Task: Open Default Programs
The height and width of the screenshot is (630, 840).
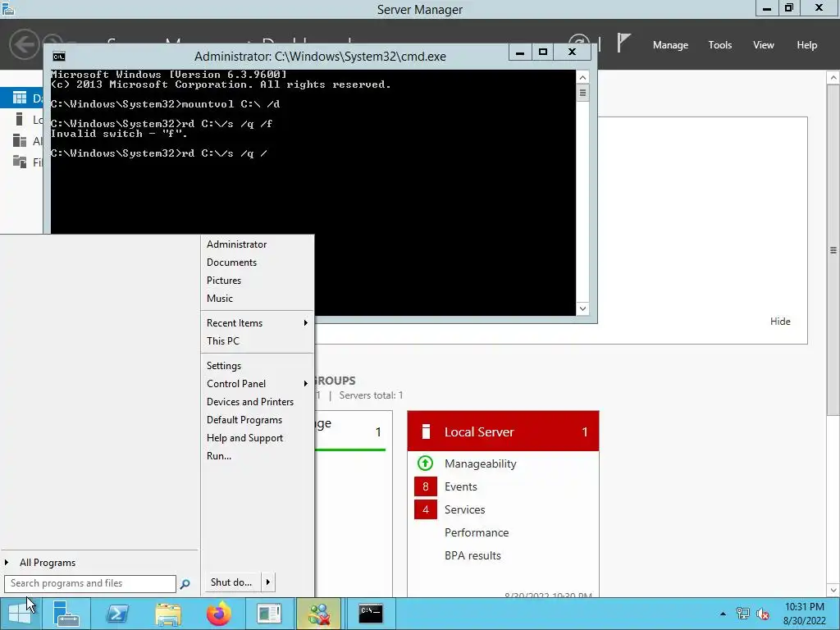Action: (x=257, y=420)
